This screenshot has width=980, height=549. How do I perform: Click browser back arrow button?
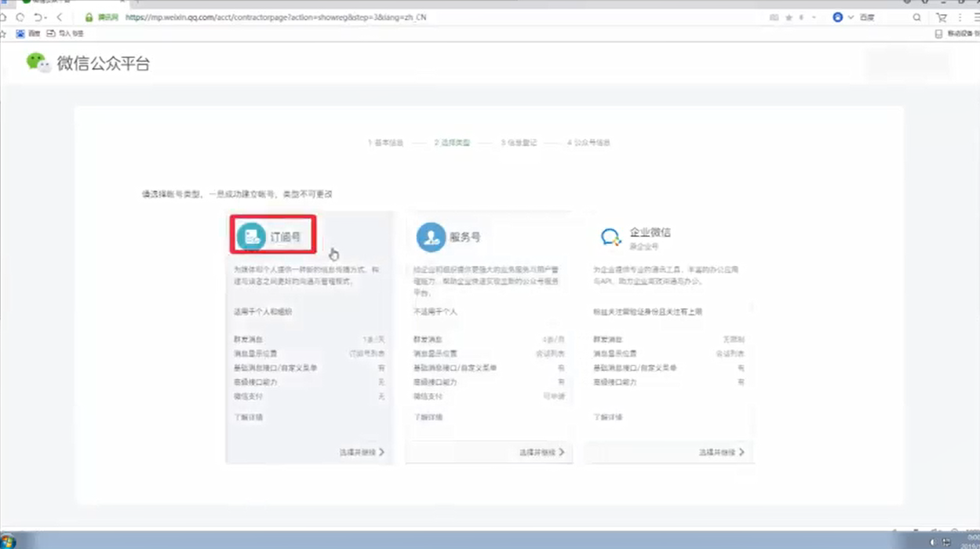[60, 17]
